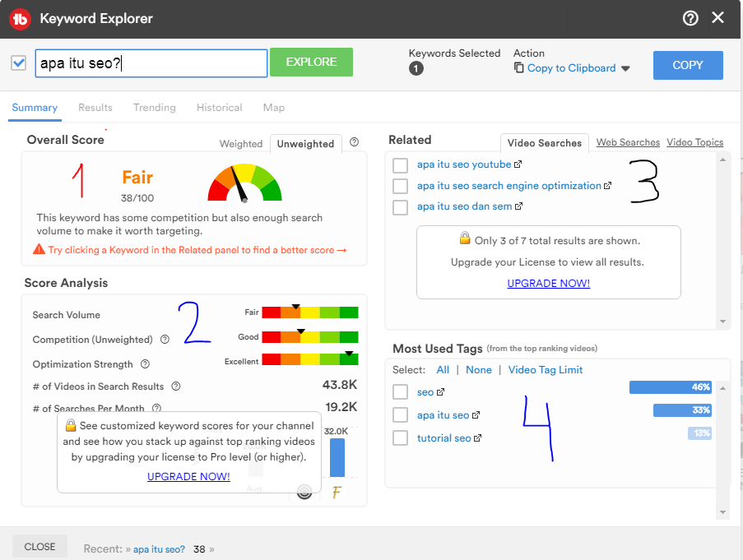Check the apa itu seo tag checkbox
This screenshot has width=743, height=560.
401,415
